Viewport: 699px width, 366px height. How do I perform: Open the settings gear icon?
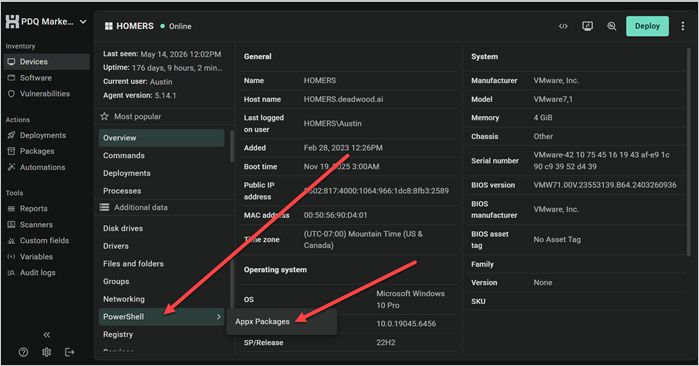(x=46, y=352)
